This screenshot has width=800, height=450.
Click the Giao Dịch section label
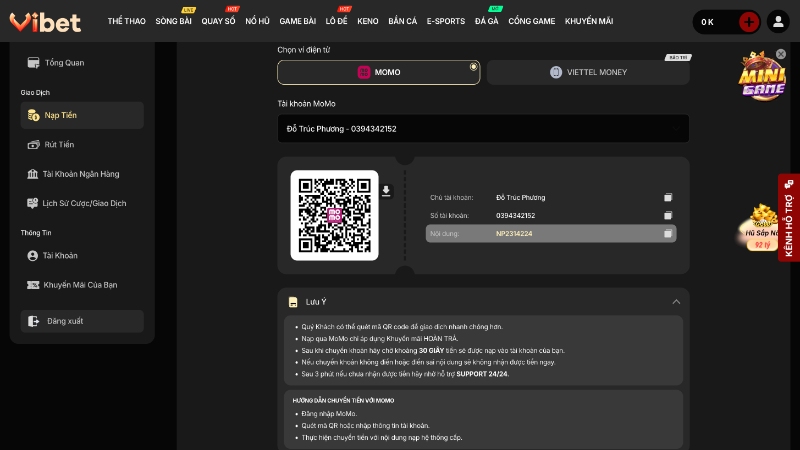(x=35, y=92)
